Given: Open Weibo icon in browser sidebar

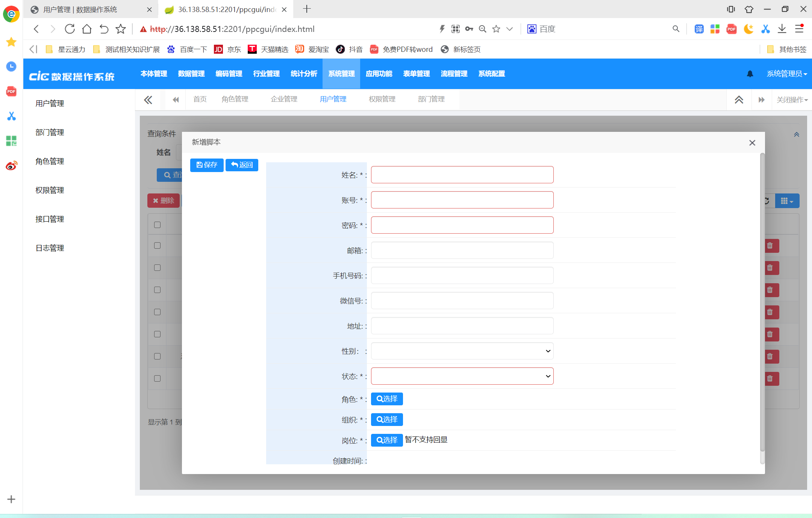Looking at the screenshot, I should click(x=11, y=166).
